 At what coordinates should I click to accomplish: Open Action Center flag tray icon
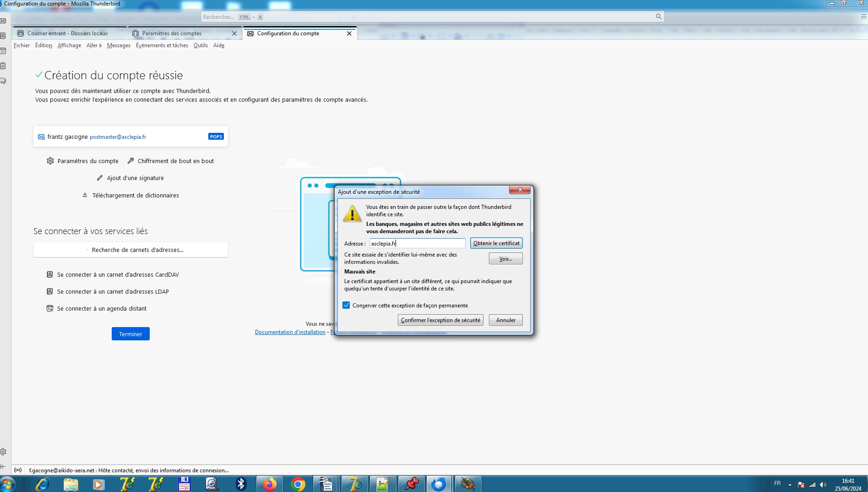coord(801,485)
